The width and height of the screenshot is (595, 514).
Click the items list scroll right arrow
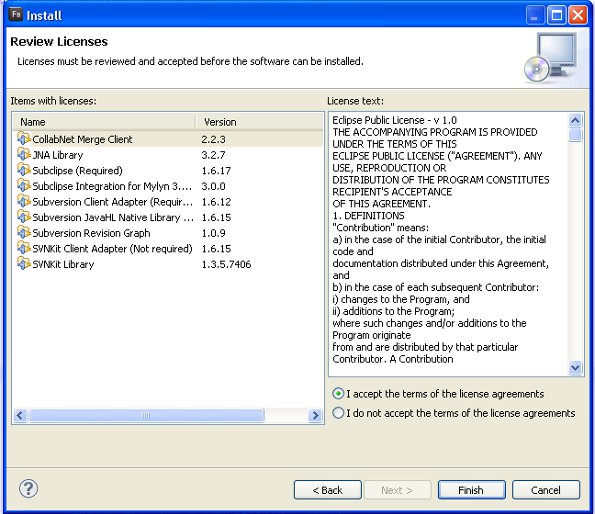315,415
